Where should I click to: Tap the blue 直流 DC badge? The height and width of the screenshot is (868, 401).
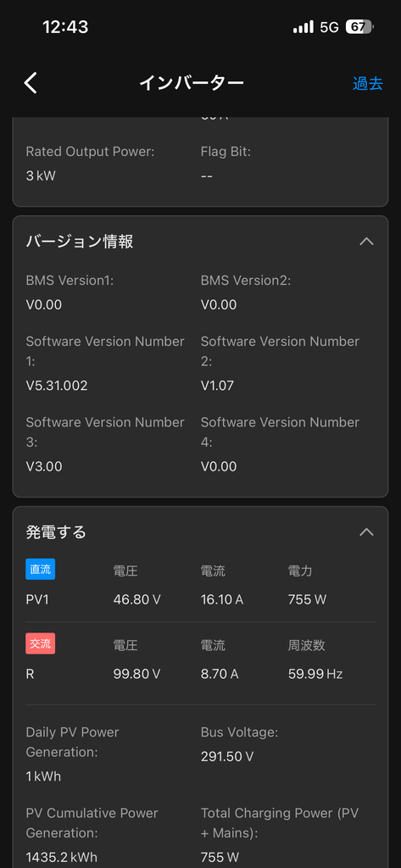tap(41, 569)
